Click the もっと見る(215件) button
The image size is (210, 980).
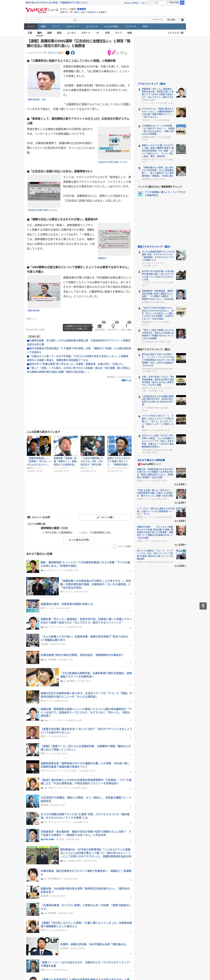[79, 539]
